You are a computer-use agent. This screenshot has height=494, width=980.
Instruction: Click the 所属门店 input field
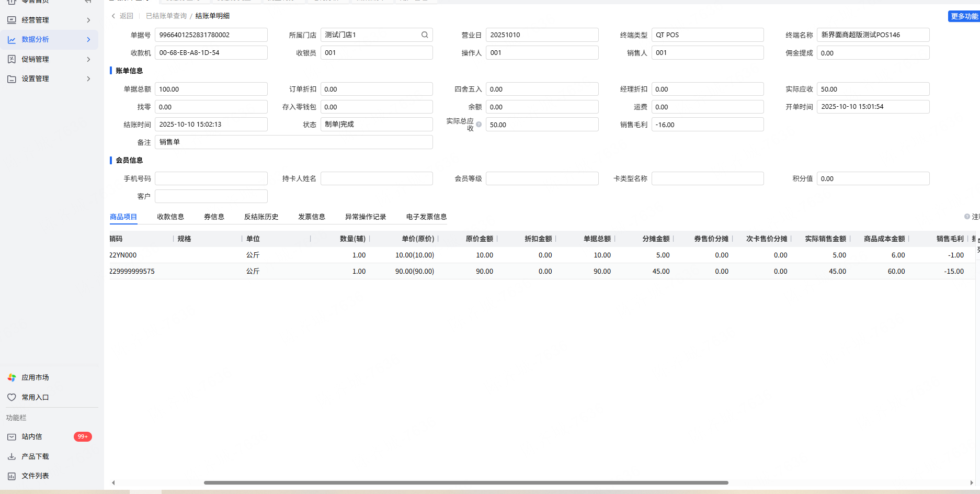coord(377,35)
